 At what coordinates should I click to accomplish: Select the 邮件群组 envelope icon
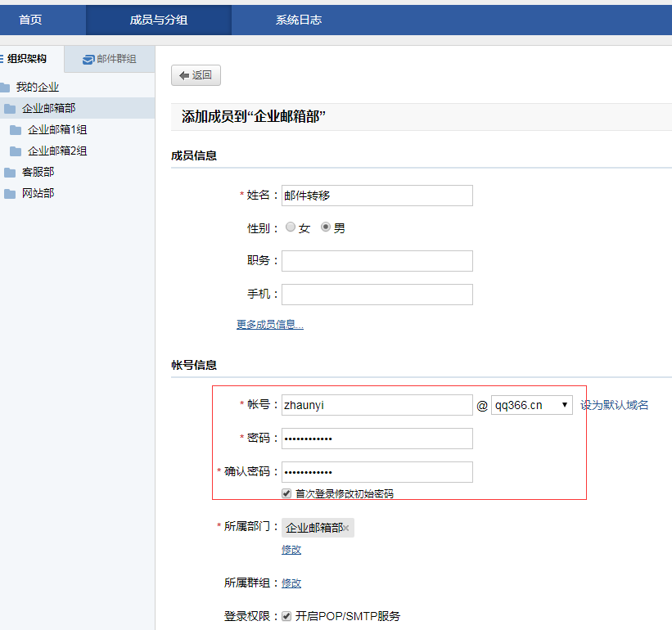(87, 58)
